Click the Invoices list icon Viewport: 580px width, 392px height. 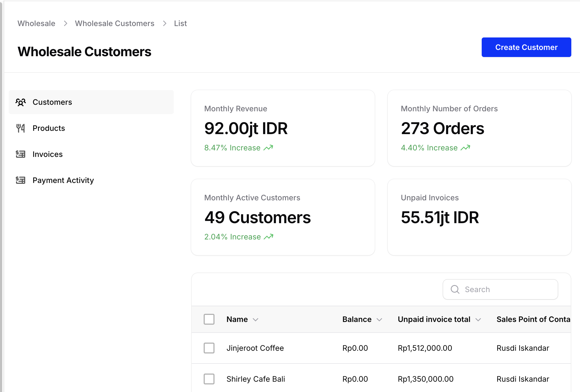[x=21, y=154]
